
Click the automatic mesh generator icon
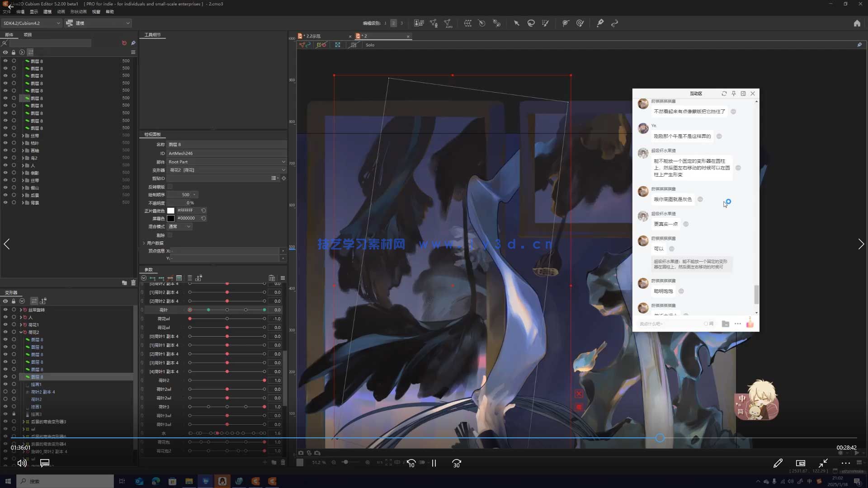click(x=448, y=23)
